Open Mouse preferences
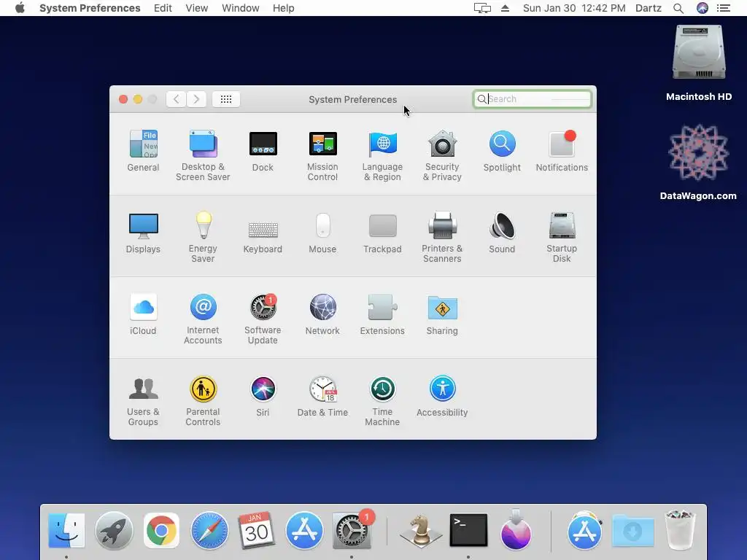The width and height of the screenshot is (747, 560). point(322,233)
